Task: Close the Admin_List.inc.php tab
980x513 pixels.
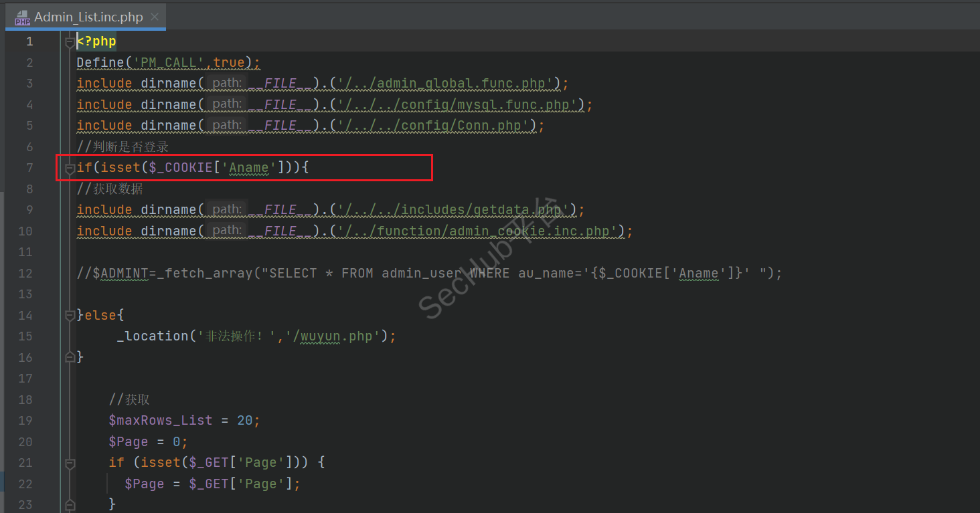Action: 155,17
